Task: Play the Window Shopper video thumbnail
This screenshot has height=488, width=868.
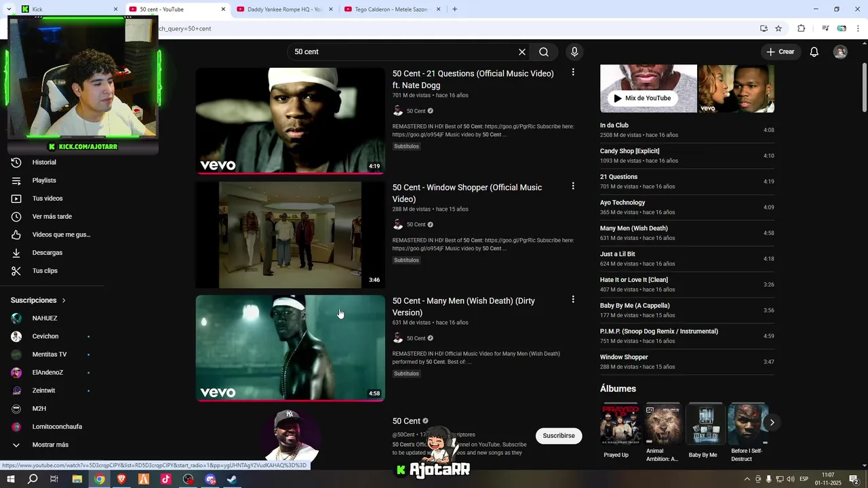Action: click(x=290, y=235)
